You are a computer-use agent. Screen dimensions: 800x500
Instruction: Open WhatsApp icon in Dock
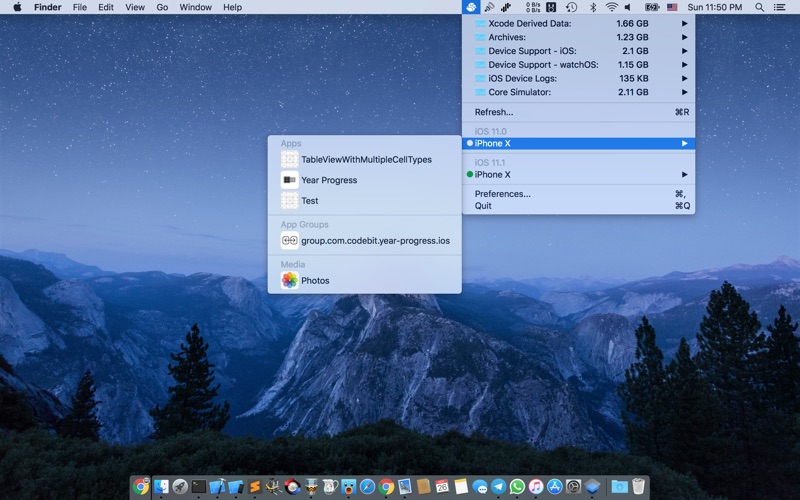[x=517, y=486]
